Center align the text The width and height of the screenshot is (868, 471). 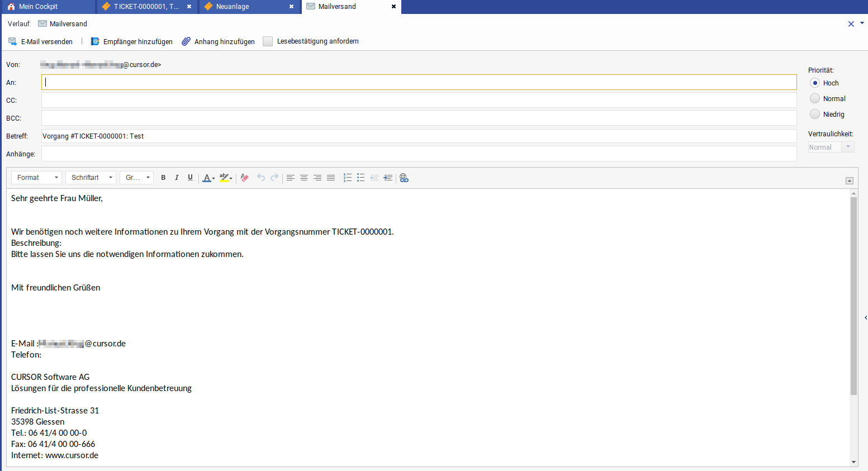304,178
